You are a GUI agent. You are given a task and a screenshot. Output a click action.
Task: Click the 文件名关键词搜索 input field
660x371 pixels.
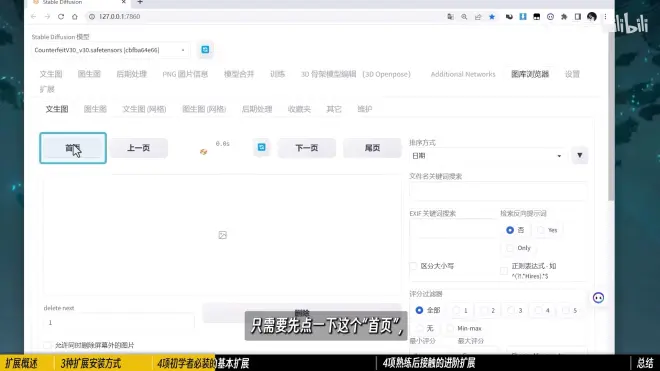pos(498,191)
